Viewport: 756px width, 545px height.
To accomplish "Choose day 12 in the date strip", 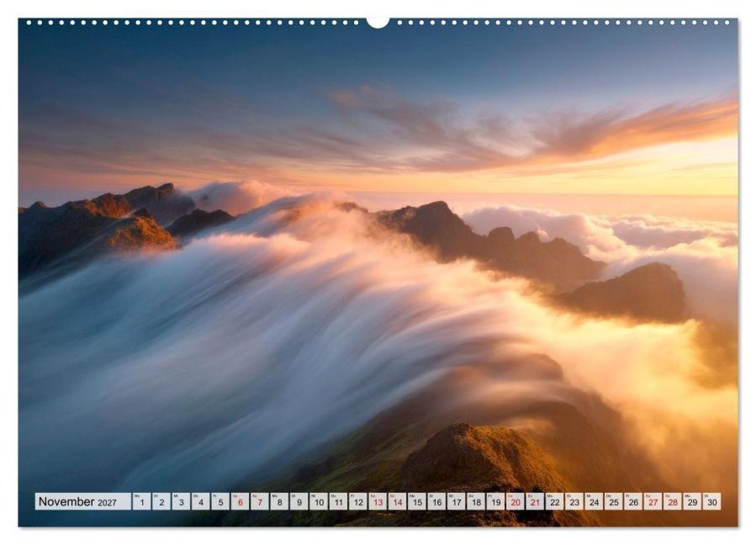I will tap(358, 501).
